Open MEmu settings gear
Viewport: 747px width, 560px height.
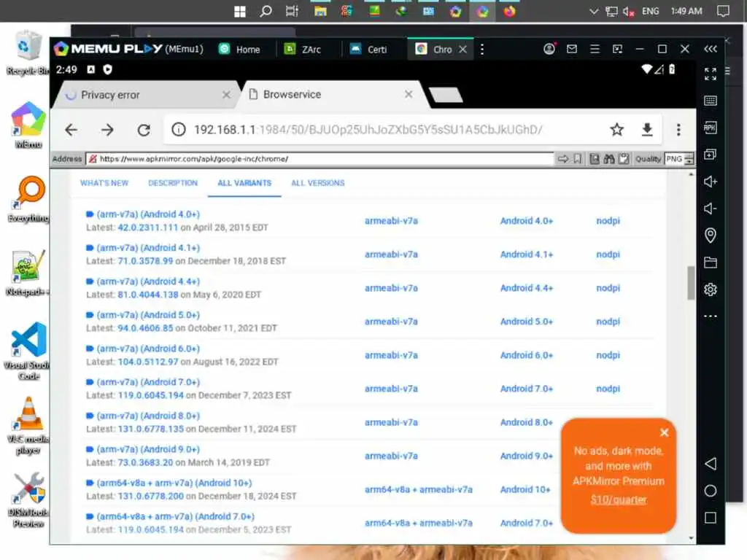711,289
